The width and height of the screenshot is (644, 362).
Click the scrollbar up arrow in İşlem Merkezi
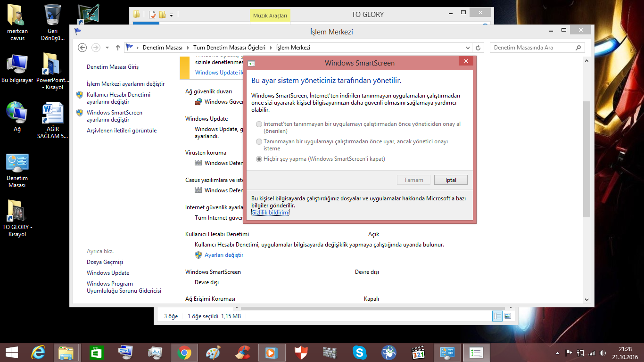pyautogui.click(x=586, y=61)
